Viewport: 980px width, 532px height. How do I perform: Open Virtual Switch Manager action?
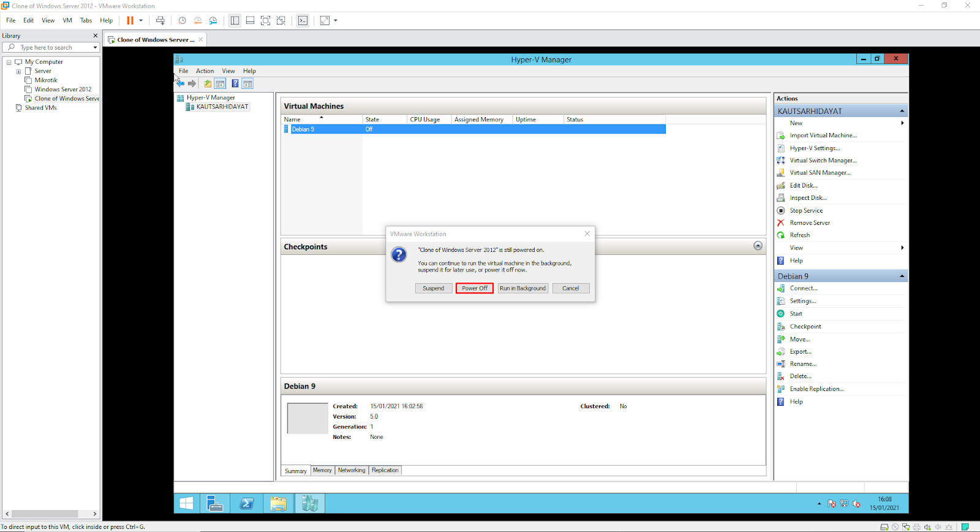[x=823, y=161]
